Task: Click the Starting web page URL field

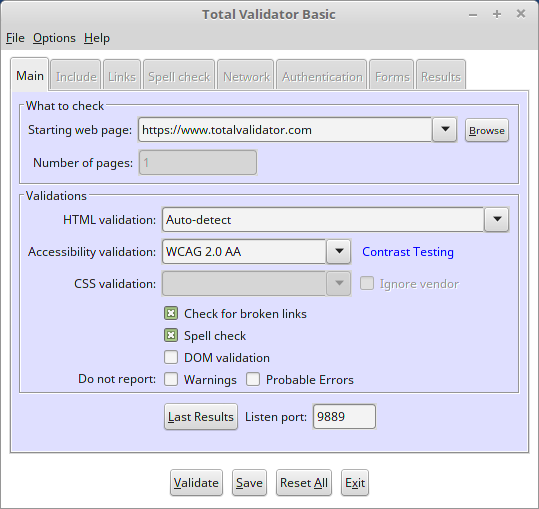Action: tap(285, 130)
